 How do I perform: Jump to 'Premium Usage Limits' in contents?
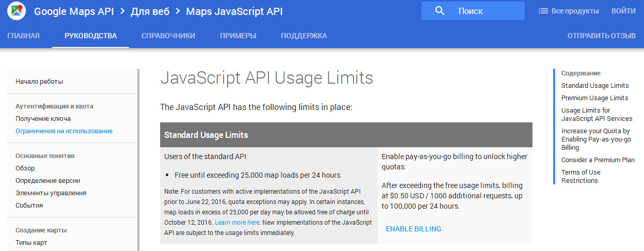(x=595, y=98)
